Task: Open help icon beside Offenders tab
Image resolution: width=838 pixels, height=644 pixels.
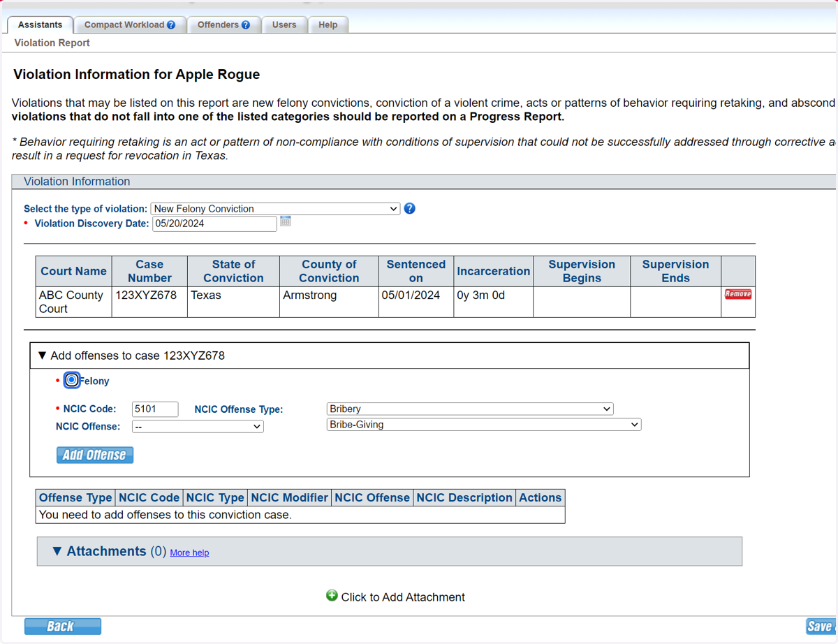Action: pyautogui.click(x=246, y=25)
